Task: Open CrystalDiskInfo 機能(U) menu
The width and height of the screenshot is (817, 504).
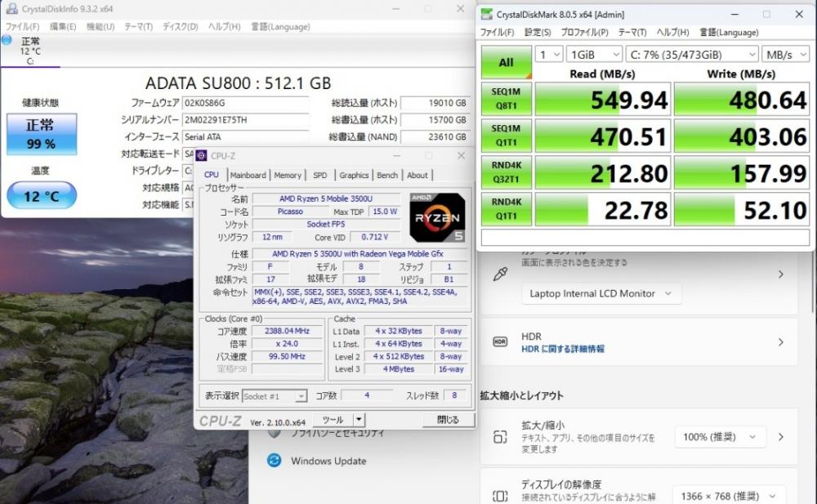Action: point(100,27)
